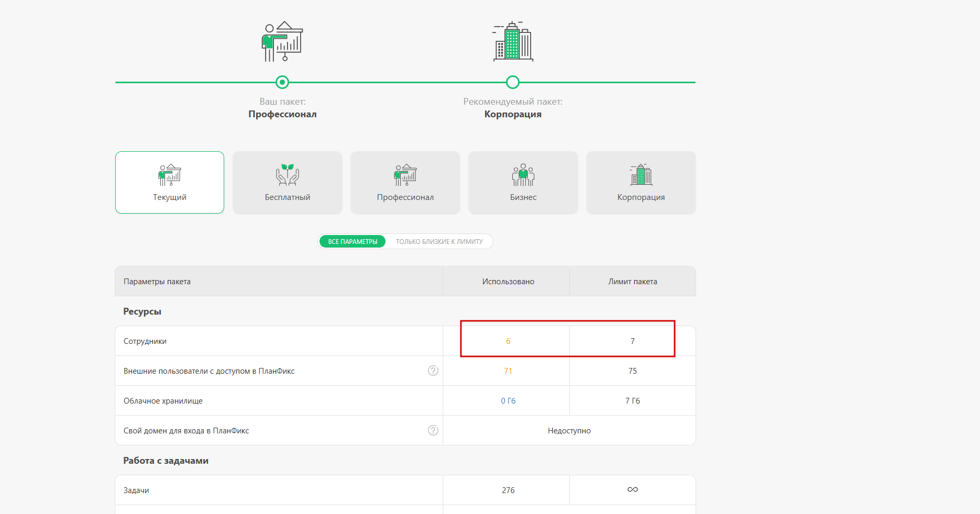Image resolution: width=980 pixels, height=514 pixels.
Task: Switch to Только близкие к лимиту filter
Action: click(439, 241)
